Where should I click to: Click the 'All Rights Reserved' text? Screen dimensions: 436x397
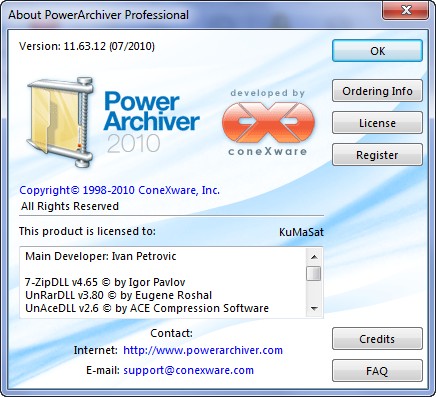(x=70, y=206)
